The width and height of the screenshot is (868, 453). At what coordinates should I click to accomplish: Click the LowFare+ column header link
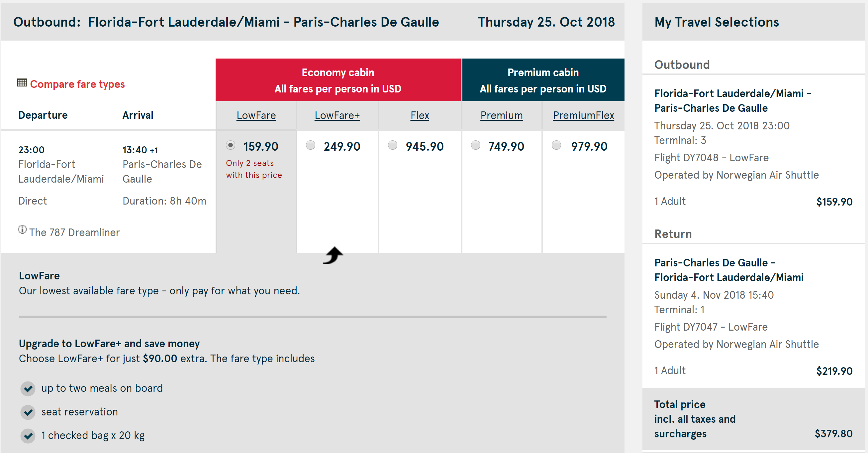[x=337, y=115]
